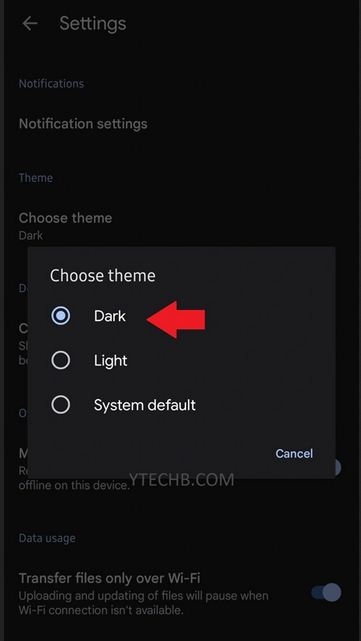Select the Dark radio button
This screenshot has height=641, width=361.
[x=61, y=316]
